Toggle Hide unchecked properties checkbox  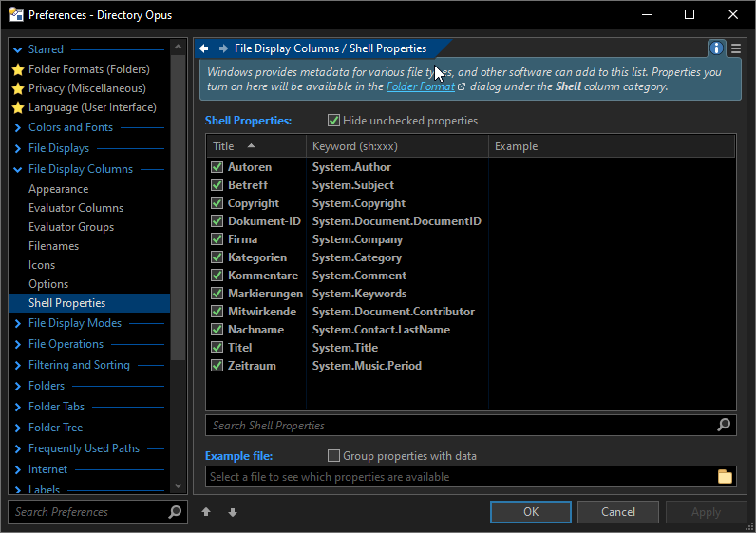coord(333,120)
